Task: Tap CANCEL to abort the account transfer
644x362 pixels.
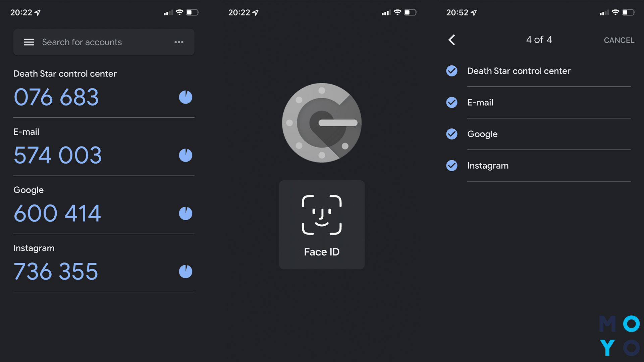Action: point(619,40)
